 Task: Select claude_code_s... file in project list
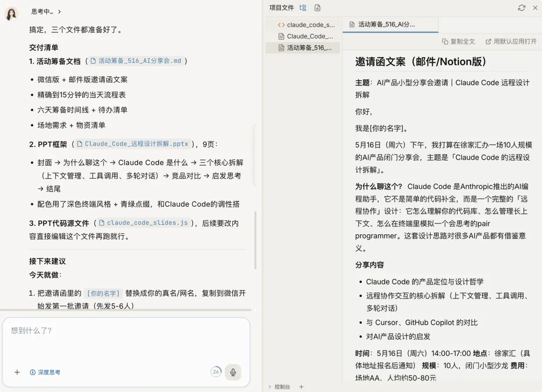pos(303,25)
